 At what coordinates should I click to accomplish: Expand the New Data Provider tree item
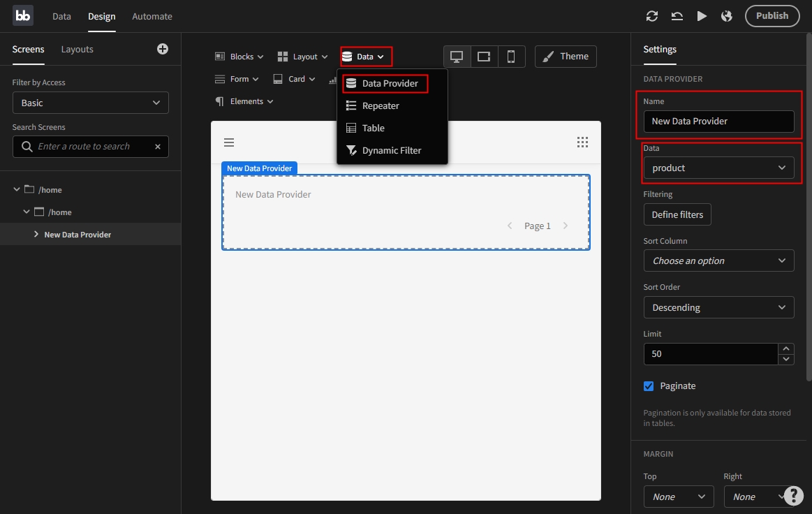[x=36, y=235]
